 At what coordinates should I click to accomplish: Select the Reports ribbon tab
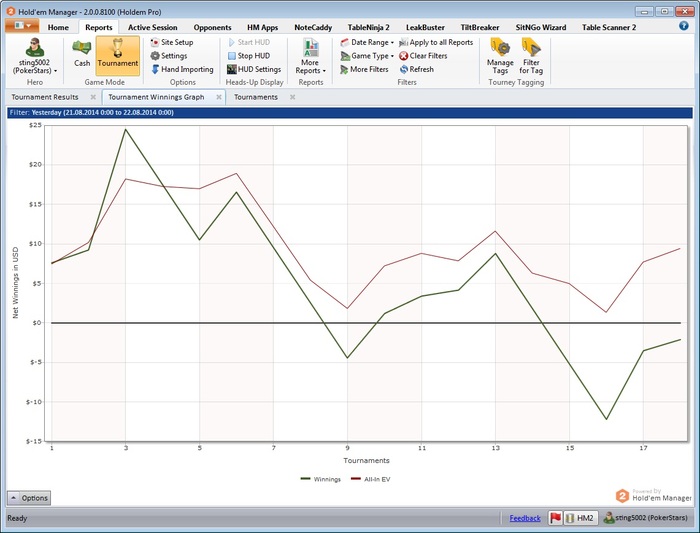(99, 27)
